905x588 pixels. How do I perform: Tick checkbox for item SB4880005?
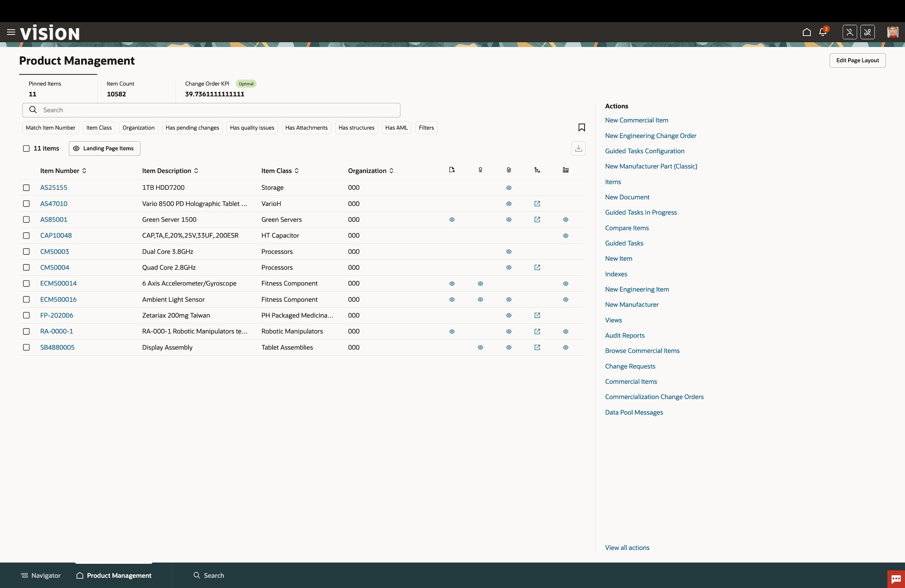click(26, 348)
